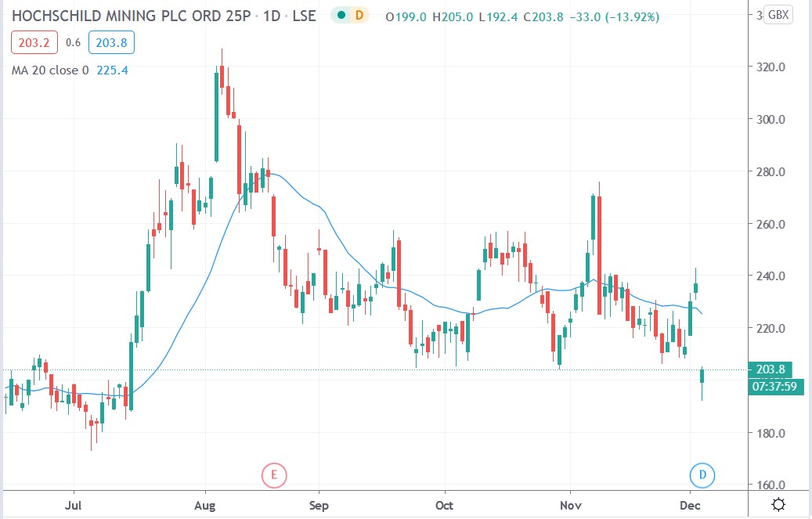Click the 240.0 price axis label
Screen dimensions: 812x519
click(x=770, y=276)
